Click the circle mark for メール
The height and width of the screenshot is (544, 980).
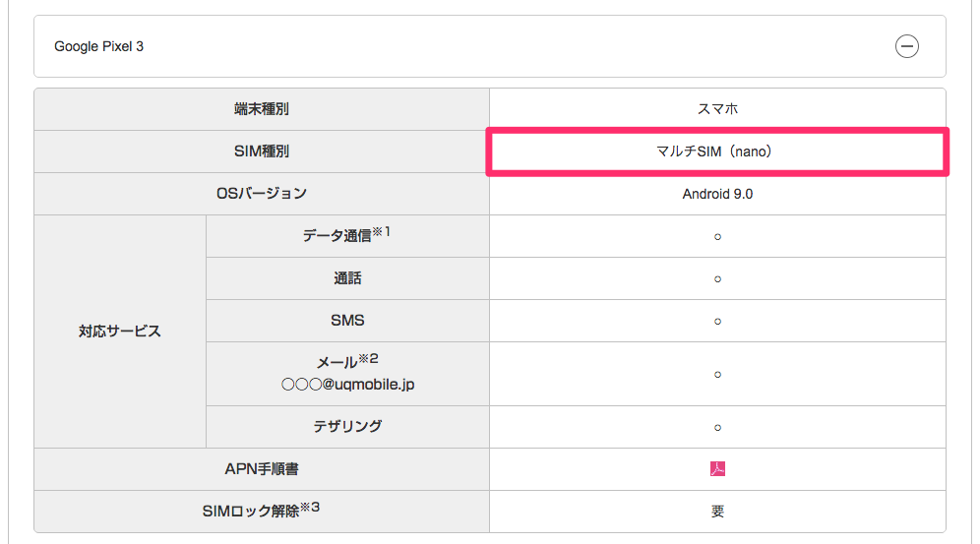point(717,374)
